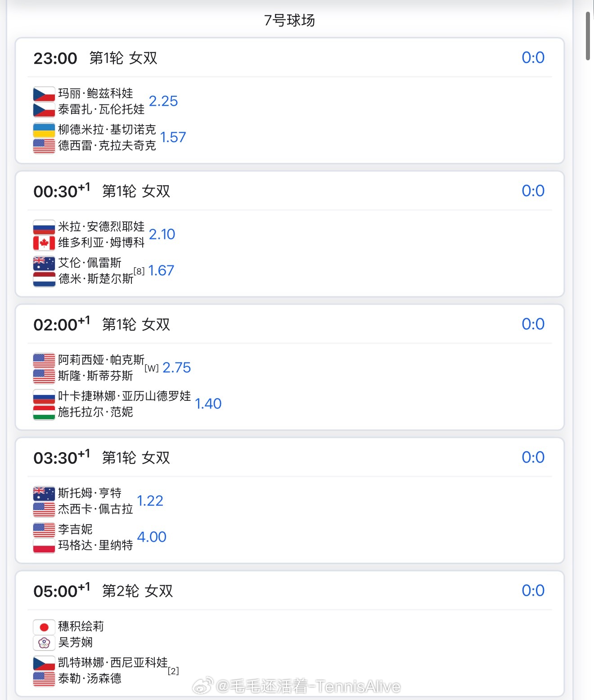This screenshot has height=700, width=594.
Task: Click Ukraine flag beside 柳德米拉·基切诺克
Action: point(44,130)
